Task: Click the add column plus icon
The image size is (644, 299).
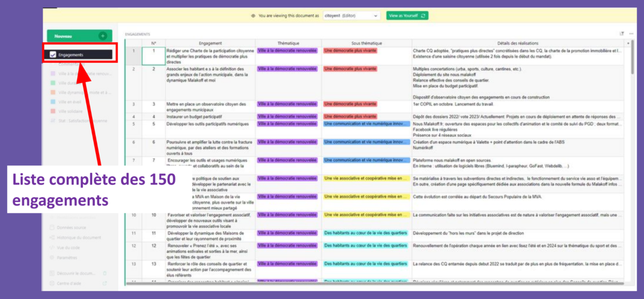Action: pos(628,43)
